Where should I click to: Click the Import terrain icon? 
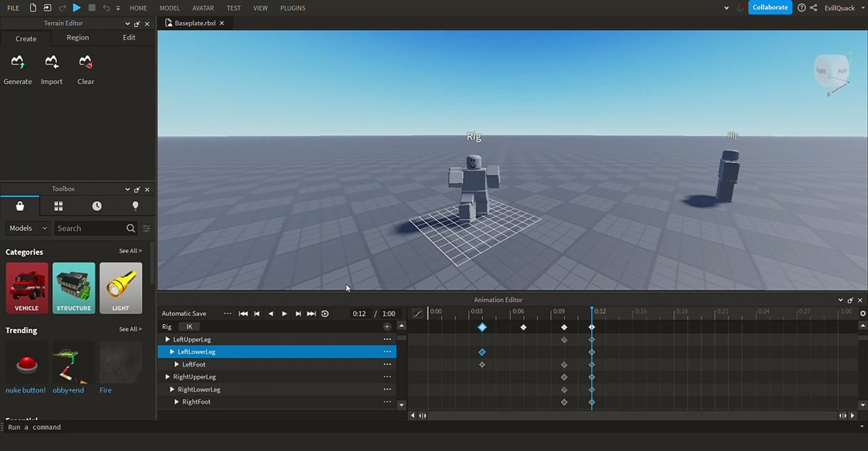[x=51, y=62]
